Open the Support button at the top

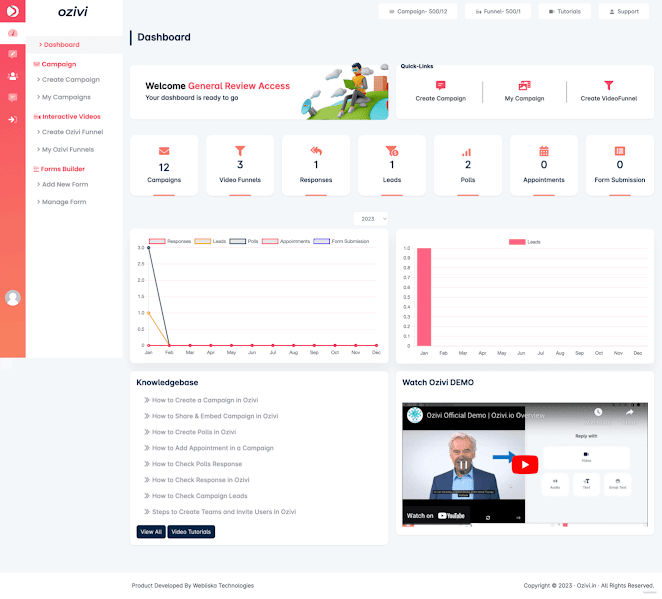click(624, 11)
